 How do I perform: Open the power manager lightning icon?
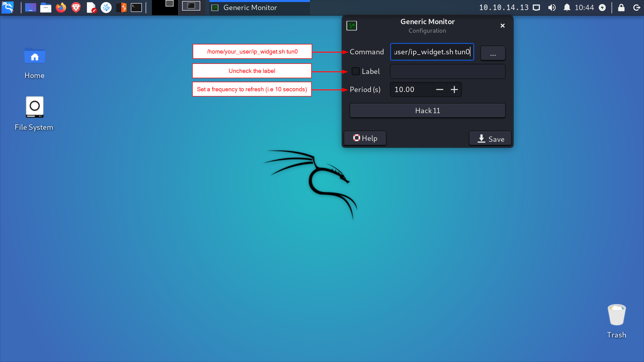coord(602,8)
